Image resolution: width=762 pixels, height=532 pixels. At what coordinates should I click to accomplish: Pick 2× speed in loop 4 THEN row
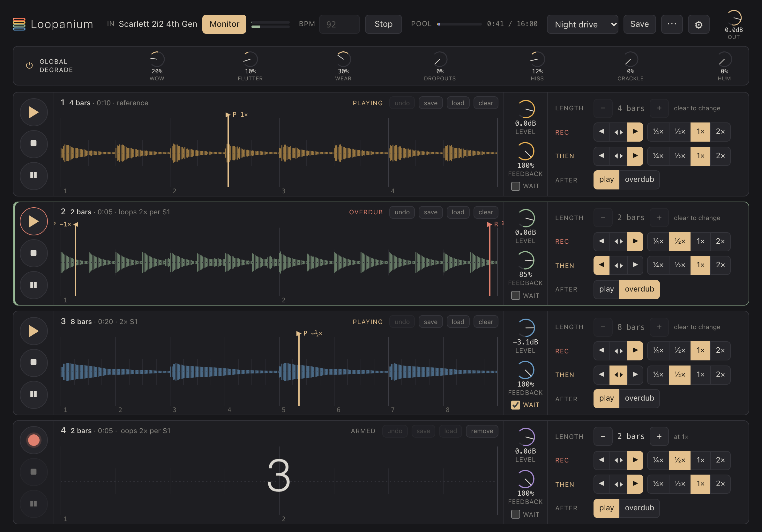click(720, 484)
